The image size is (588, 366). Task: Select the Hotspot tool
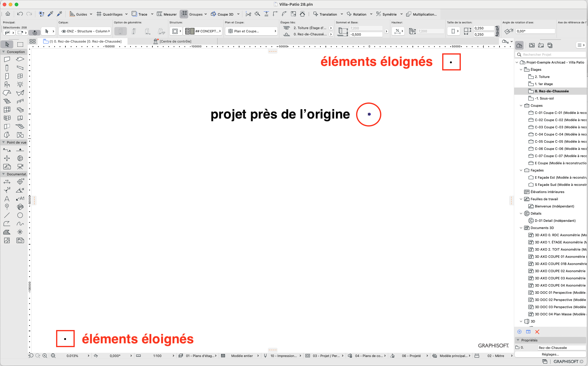[x=20, y=232]
